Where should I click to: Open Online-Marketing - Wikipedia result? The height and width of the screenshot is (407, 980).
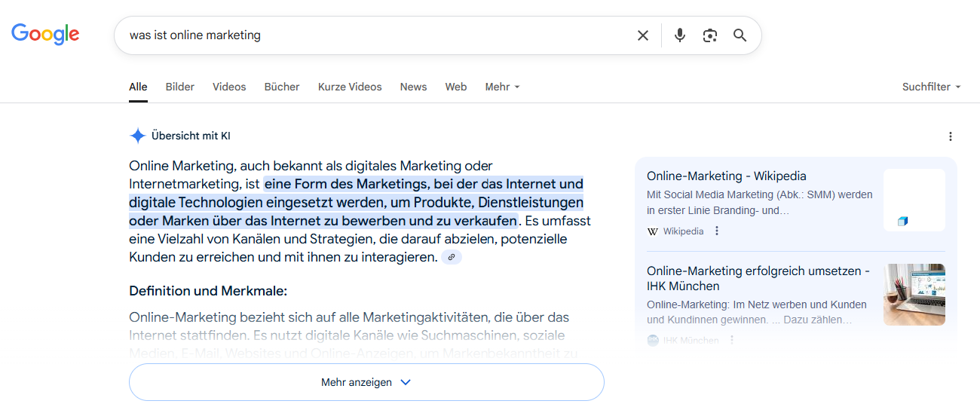(x=727, y=176)
